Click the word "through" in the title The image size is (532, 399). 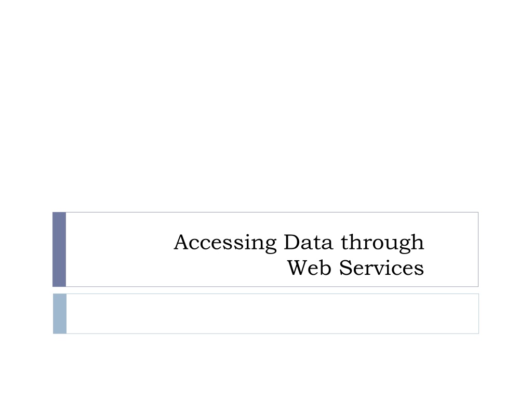click(x=382, y=243)
